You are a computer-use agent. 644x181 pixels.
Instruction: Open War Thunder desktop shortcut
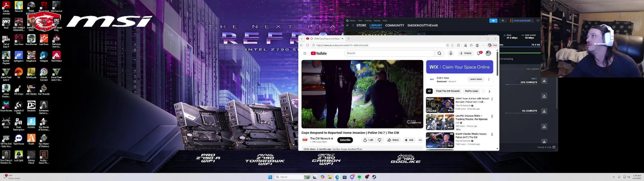click(44, 90)
